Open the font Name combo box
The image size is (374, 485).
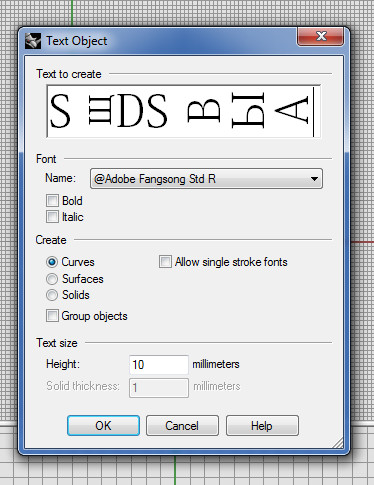[x=206, y=179]
